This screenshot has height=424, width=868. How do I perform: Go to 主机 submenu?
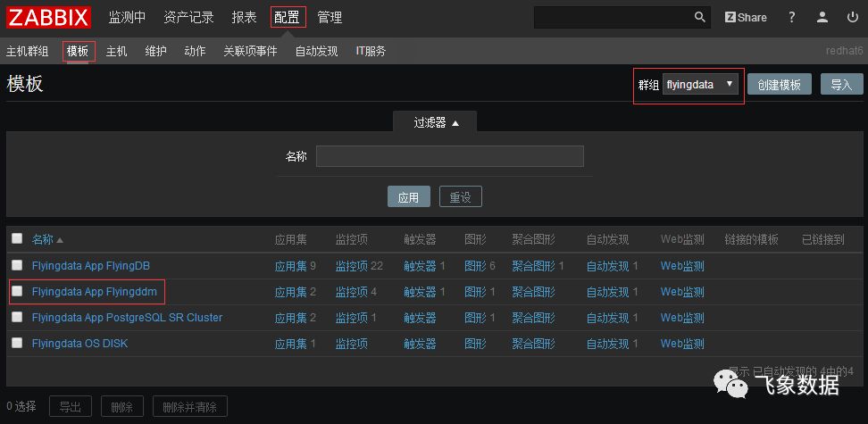[x=116, y=52]
